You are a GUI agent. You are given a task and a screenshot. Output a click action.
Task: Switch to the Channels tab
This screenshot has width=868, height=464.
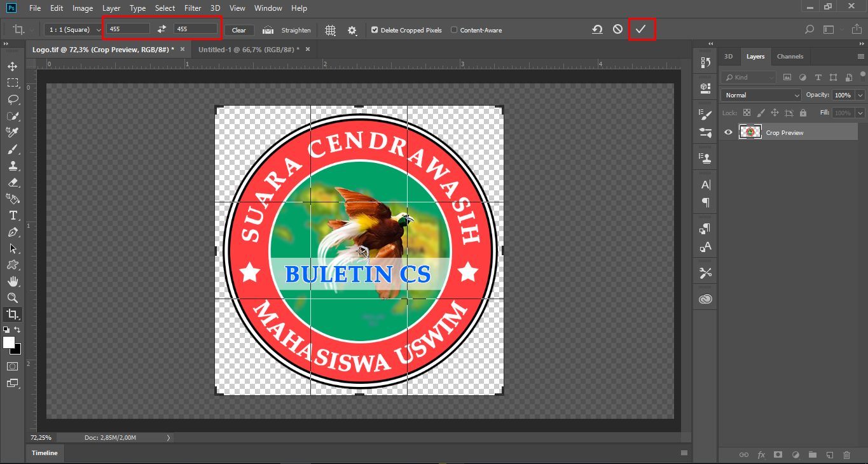coord(790,57)
